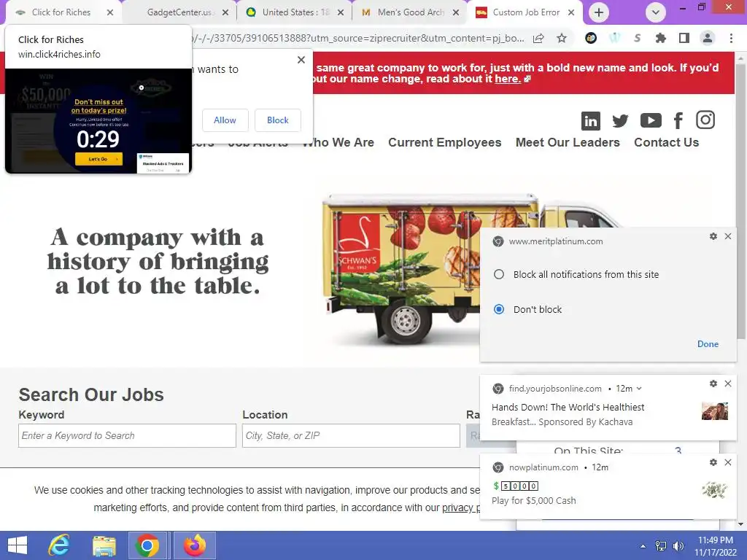Open the Instagram social icon
The image size is (747, 560).
[x=705, y=120]
